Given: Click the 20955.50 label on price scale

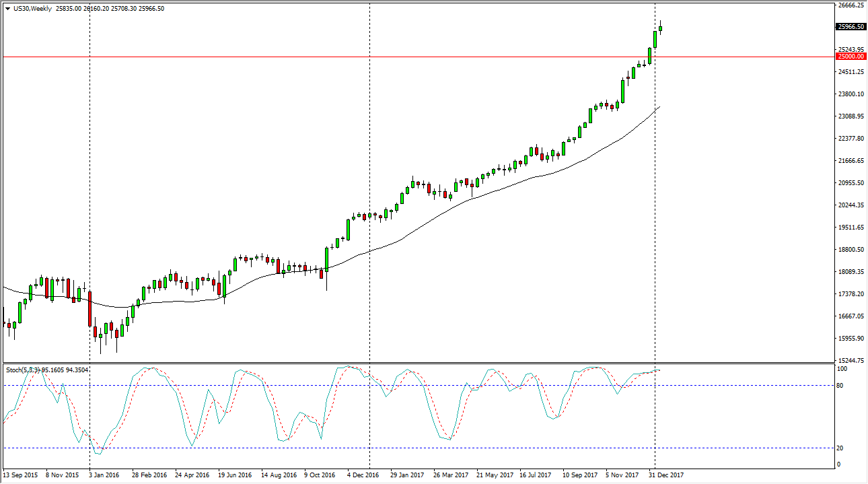Looking at the screenshot, I should pos(850,183).
